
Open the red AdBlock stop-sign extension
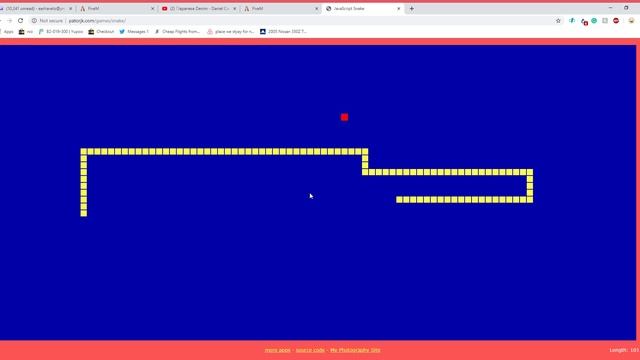[x=616, y=21]
